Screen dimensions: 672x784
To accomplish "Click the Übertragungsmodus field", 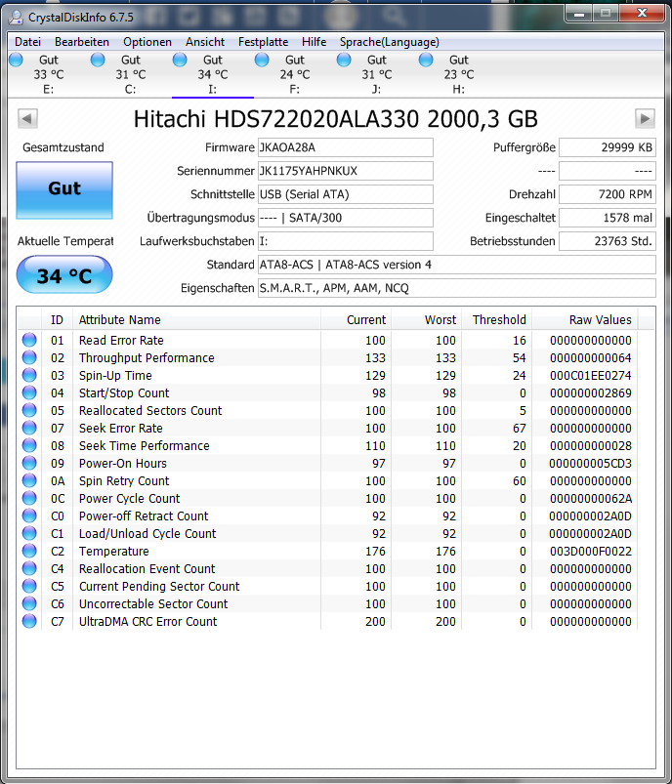I will tap(345, 218).
